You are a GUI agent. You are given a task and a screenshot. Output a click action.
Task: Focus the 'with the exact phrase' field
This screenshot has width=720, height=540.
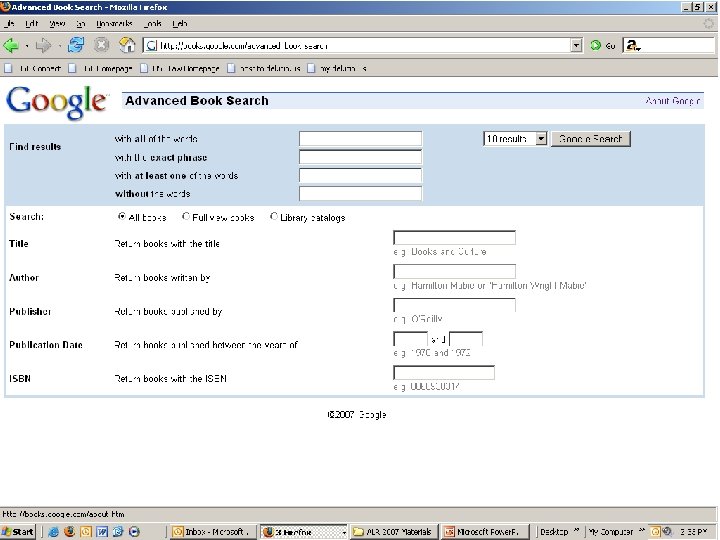point(360,157)
